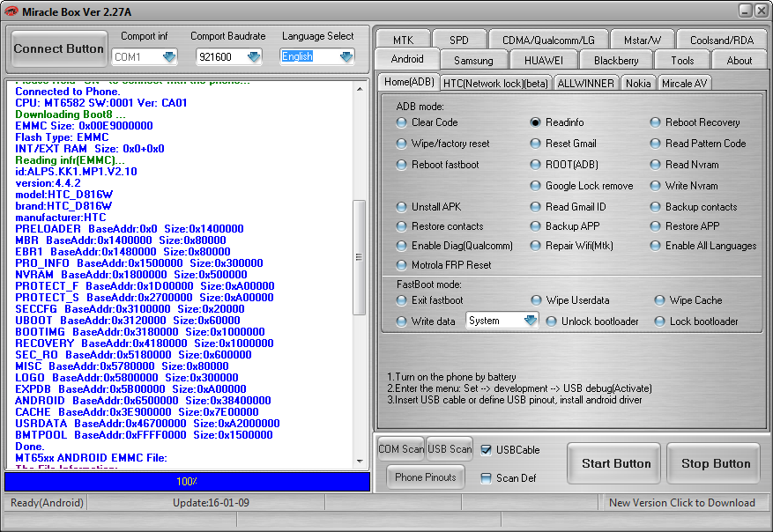773x532 pixels.
Task: Click the Miracle Box title bar logo icon
Action: point(11,11)
